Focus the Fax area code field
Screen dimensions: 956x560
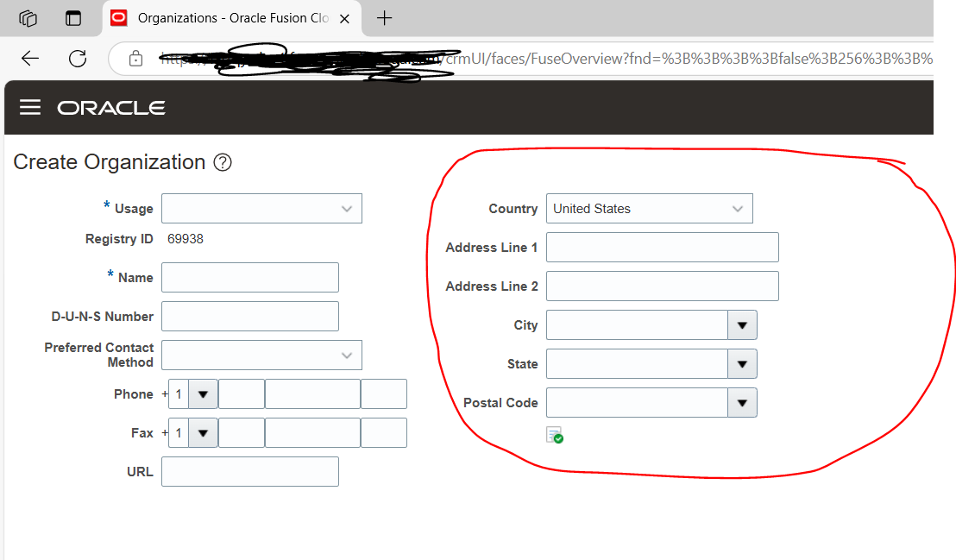(242, 433)
